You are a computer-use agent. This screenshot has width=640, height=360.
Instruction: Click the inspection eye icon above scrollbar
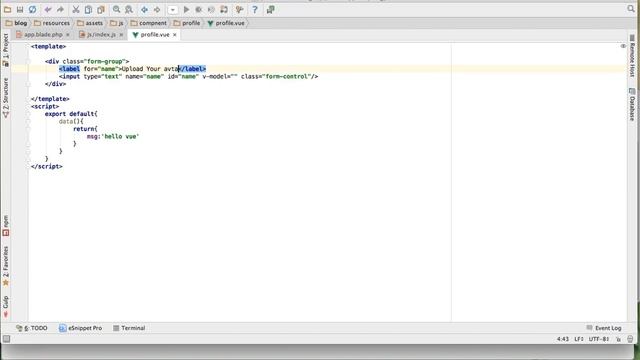point(623,46)
